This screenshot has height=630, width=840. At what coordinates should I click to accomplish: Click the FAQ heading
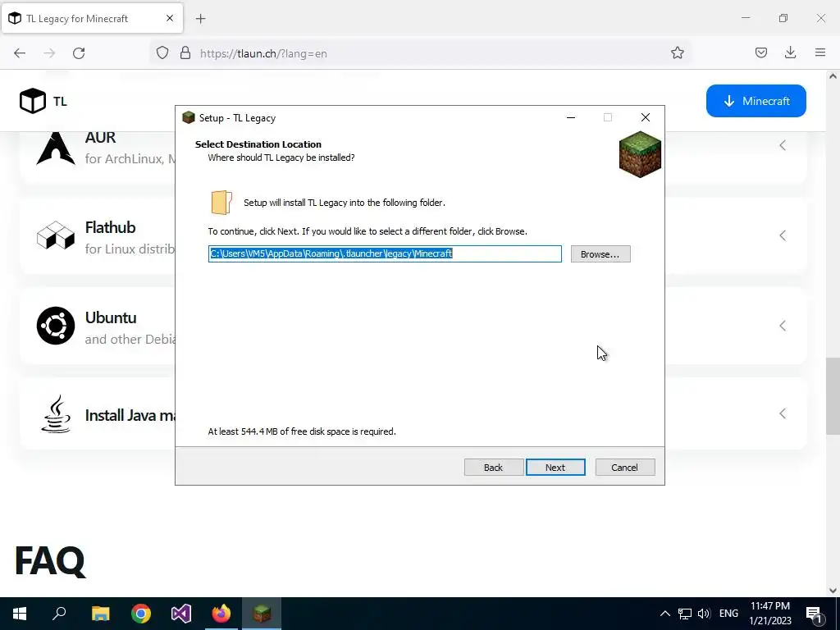50,561
